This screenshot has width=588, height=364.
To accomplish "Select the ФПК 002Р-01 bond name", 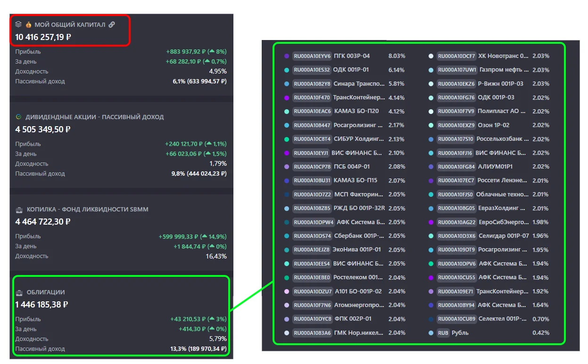I will [x=354, y=319].
